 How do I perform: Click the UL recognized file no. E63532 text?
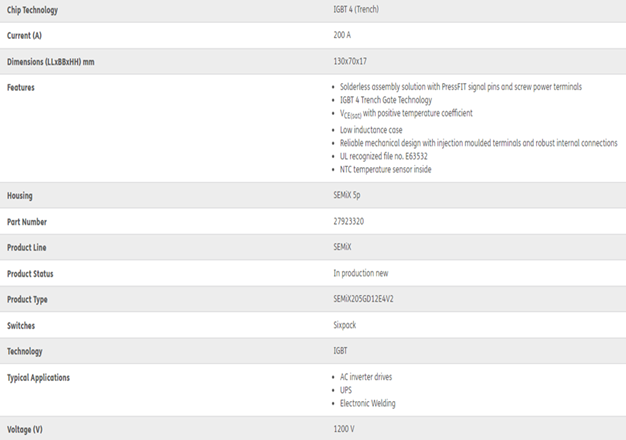[384, 156]
